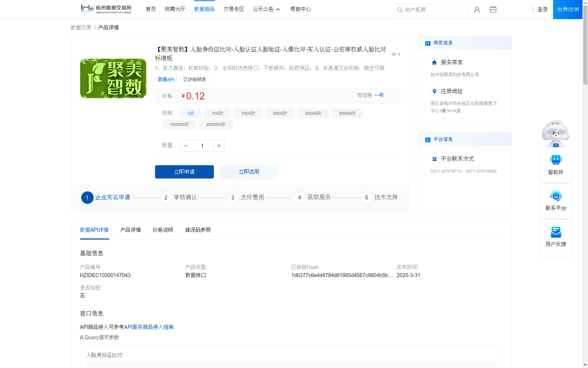Open the user profile icon

pos(477,10)
